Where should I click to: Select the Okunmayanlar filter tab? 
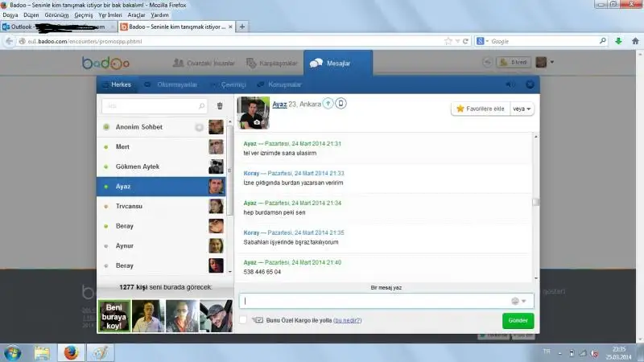pyautogui.click(x=171, y=84)
